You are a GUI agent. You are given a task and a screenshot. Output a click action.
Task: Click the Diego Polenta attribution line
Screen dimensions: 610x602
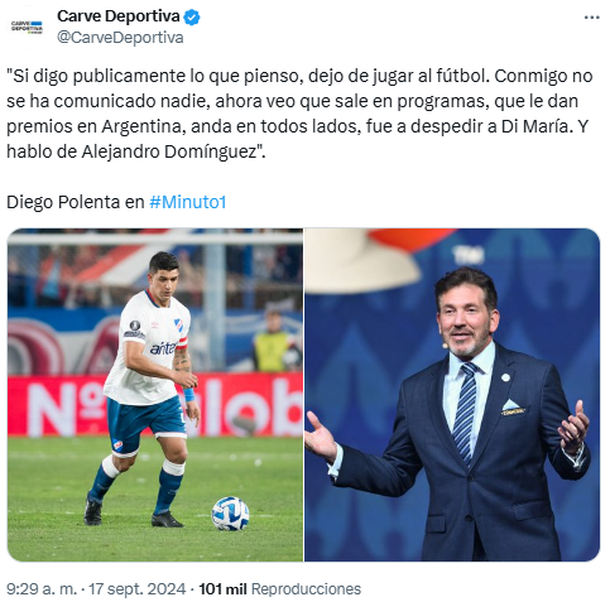coord(116,202)
